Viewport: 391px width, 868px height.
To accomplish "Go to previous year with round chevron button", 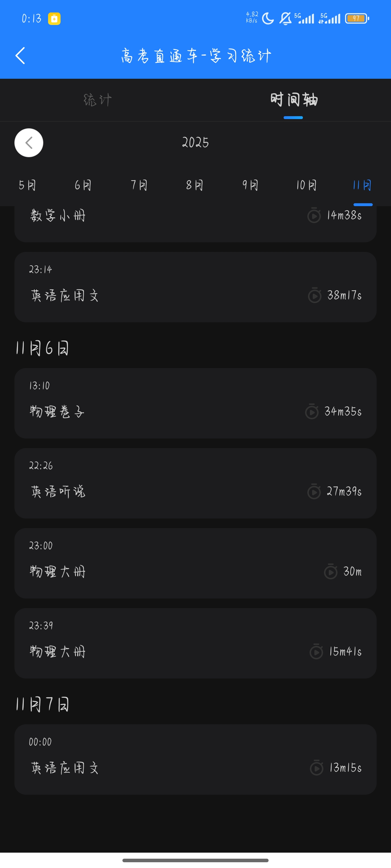I will pos(29,142).
